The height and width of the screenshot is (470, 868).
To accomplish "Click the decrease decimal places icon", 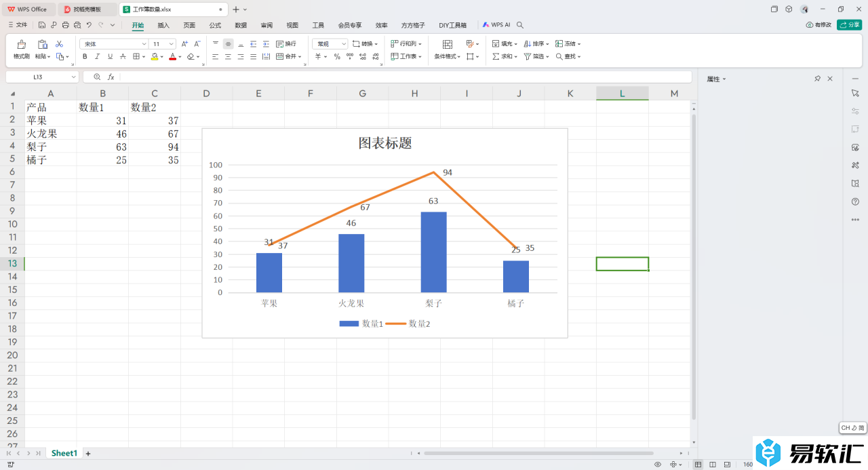I will point(374,56).
